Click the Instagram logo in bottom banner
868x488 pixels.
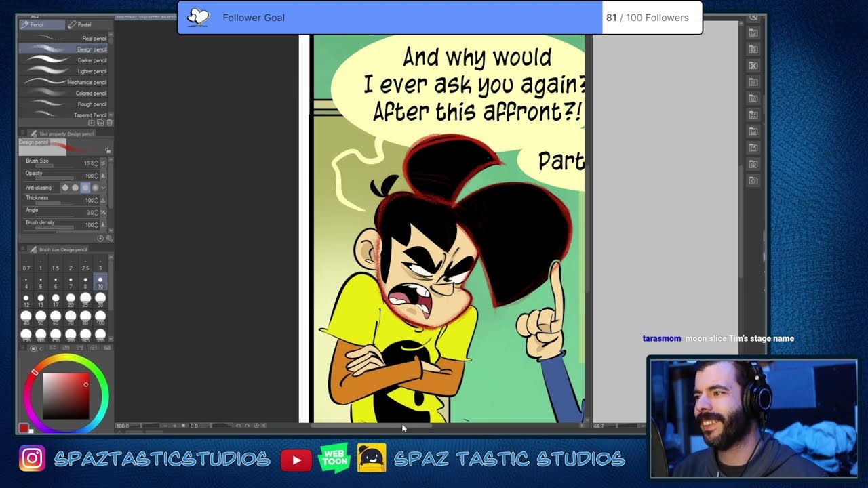tap(32, 459)
